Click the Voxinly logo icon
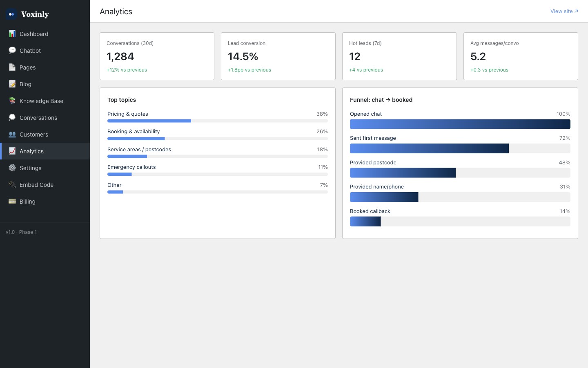The width and height of the screenshot is (588, 368). click(11, 14)
